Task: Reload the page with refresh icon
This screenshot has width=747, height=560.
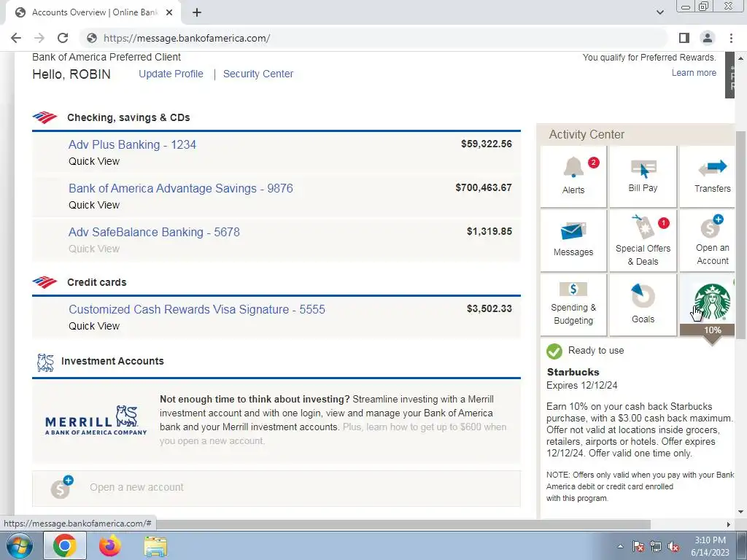Action: click(63, 38)
